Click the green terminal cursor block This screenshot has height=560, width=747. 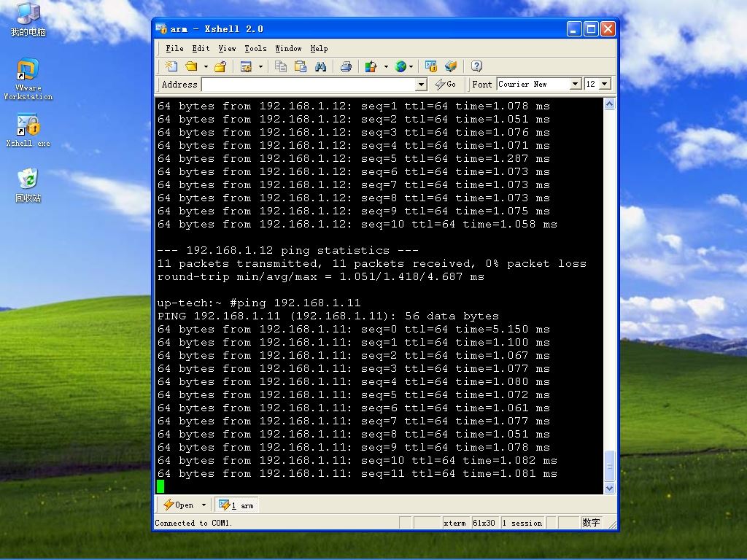pyautogui.click(x=160, y=486)
